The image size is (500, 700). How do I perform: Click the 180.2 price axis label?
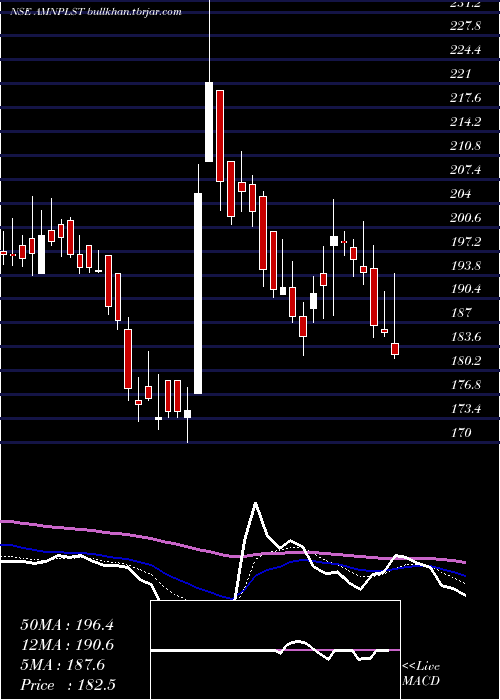466,361
